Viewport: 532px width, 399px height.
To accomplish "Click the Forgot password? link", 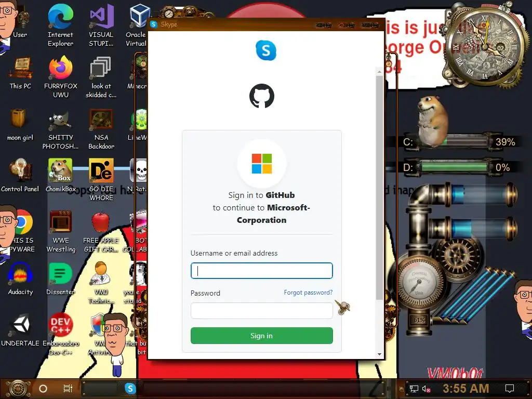I will (308, 292).
